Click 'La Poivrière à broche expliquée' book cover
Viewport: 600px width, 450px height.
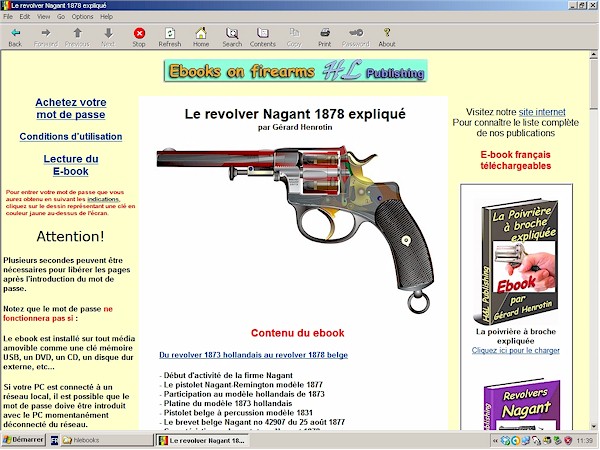(x=516, y=261)
